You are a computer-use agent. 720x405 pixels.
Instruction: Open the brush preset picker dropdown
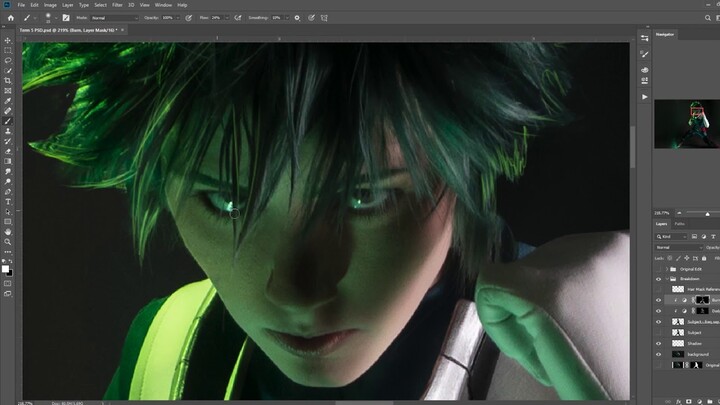tap(56, 18)
